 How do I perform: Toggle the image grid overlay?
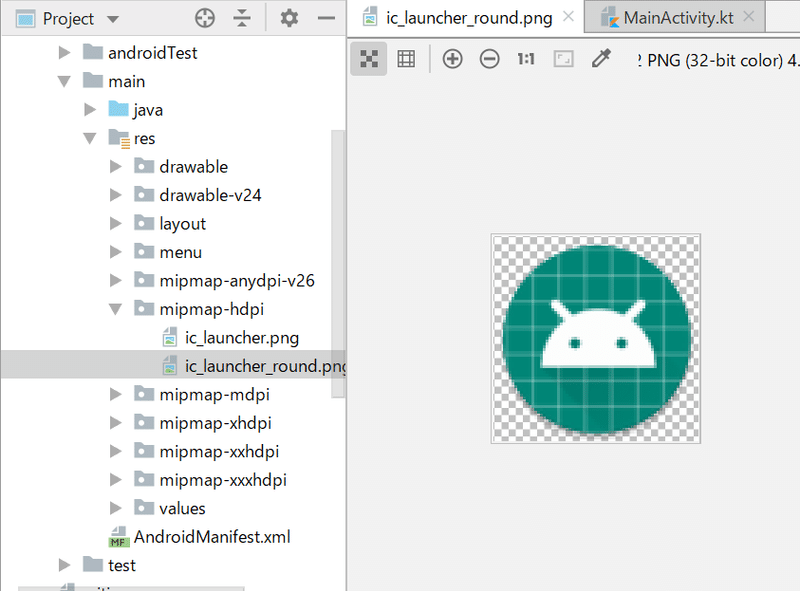[x=406, y=59]
